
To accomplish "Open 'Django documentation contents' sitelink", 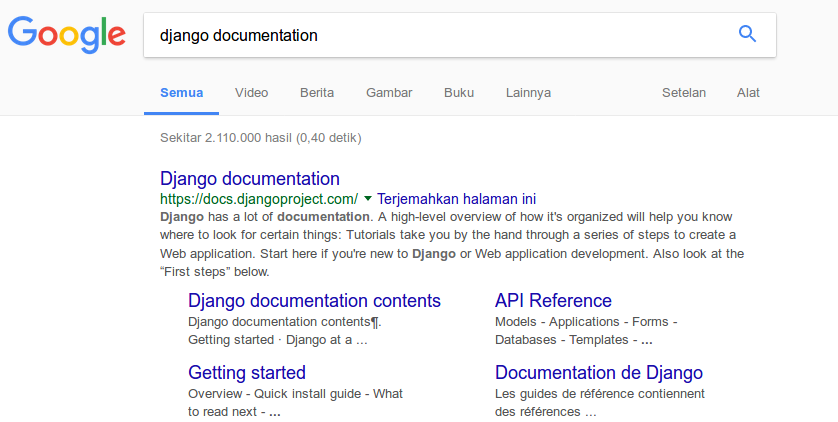I will (314, 301).
